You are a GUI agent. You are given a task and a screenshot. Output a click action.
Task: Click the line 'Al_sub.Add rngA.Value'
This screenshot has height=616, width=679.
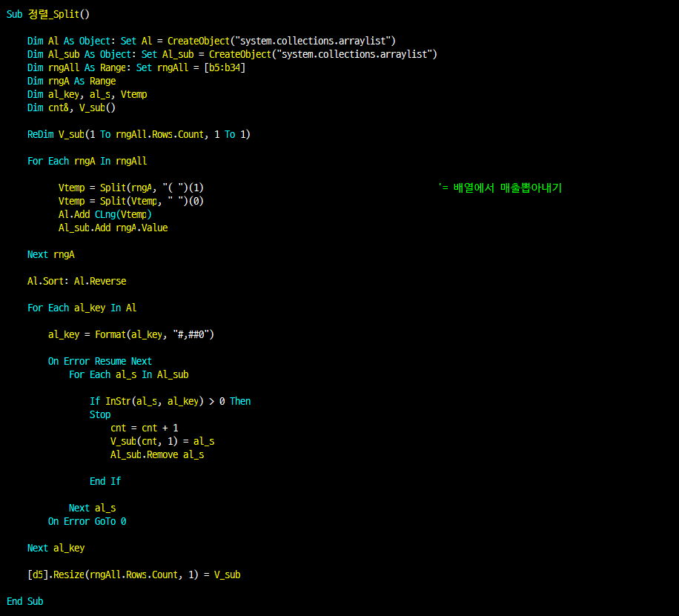(113, 228)
